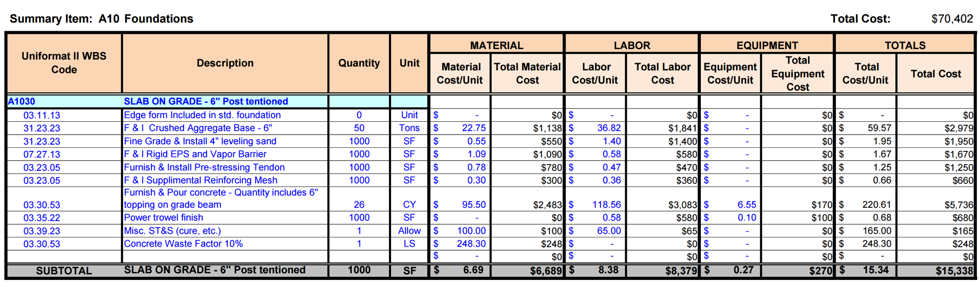Image resolution: width=980 pixels, height=287 pixels.
Task: Select the quantity 26 cell
Action: [359, 205]
